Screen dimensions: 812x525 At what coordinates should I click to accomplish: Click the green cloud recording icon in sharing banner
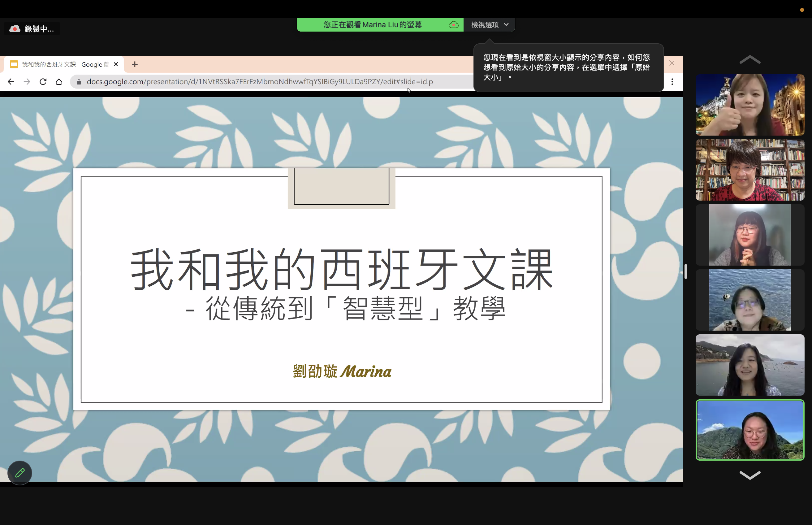click(x=454, y=25)
